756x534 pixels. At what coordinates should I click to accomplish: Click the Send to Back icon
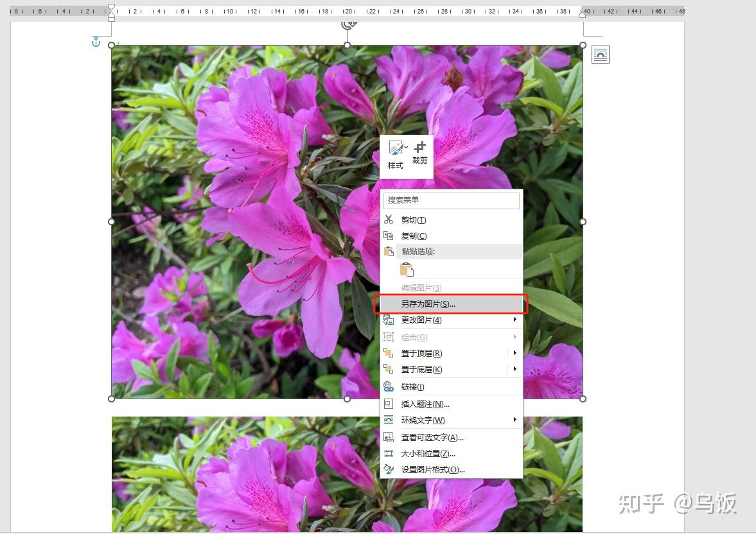point(389,369)
